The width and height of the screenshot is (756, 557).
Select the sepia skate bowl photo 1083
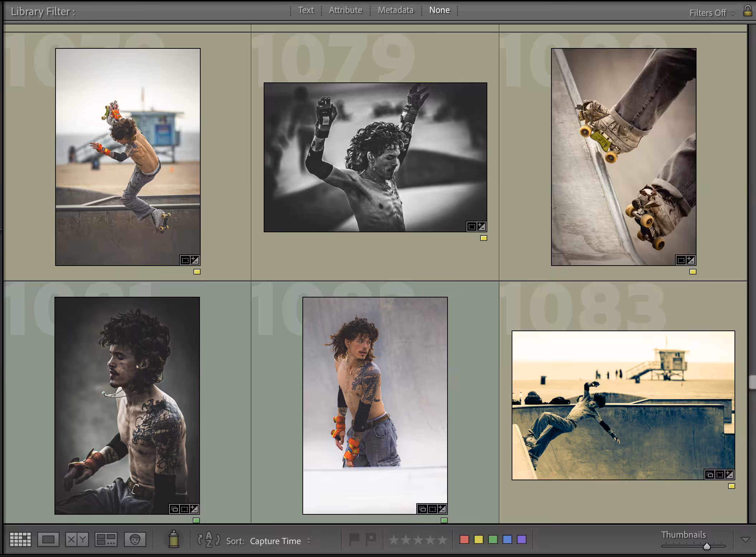(x=623, y=405)
